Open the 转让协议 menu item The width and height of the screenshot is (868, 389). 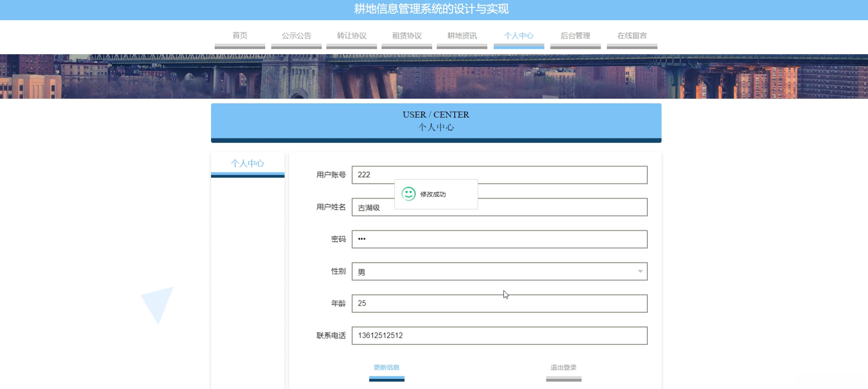coord(352,36)
